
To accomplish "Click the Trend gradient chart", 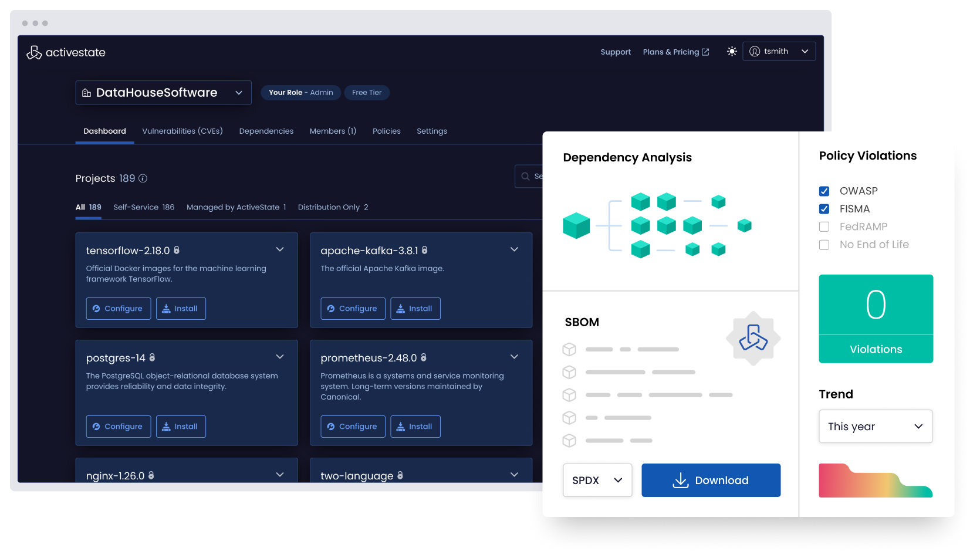I will (875, 482).
